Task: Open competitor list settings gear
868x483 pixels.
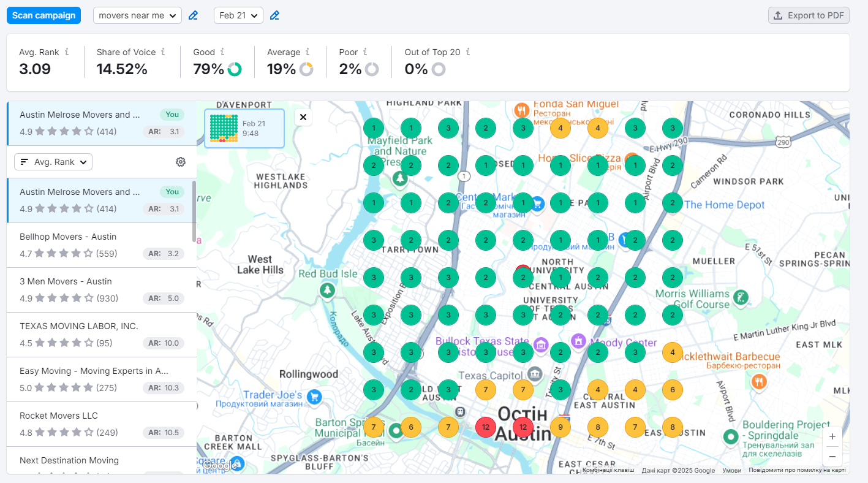Action: [181, 162]
